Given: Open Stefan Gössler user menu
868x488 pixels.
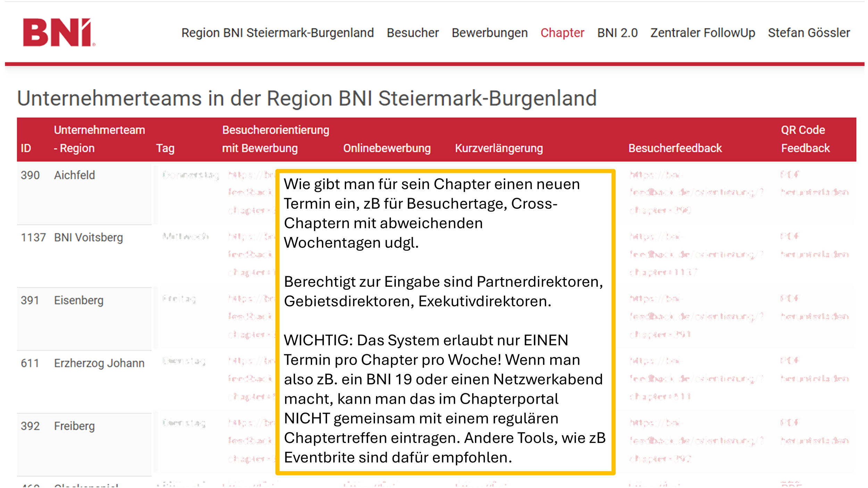Looking at the screenshot, I should (809, 33).
